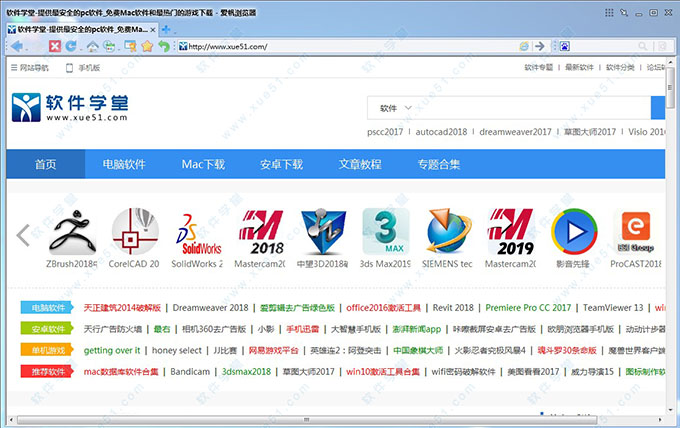Click the pscc2017 hot search link
Image resolution: width=680 pixels, height=428 pixels.
tap(385, 132)
